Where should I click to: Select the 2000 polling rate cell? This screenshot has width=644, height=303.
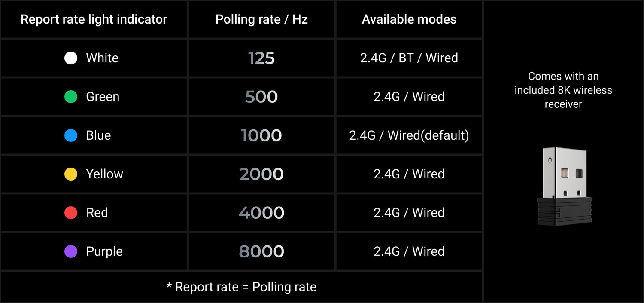pyautogui.click(x=261, y=174)
